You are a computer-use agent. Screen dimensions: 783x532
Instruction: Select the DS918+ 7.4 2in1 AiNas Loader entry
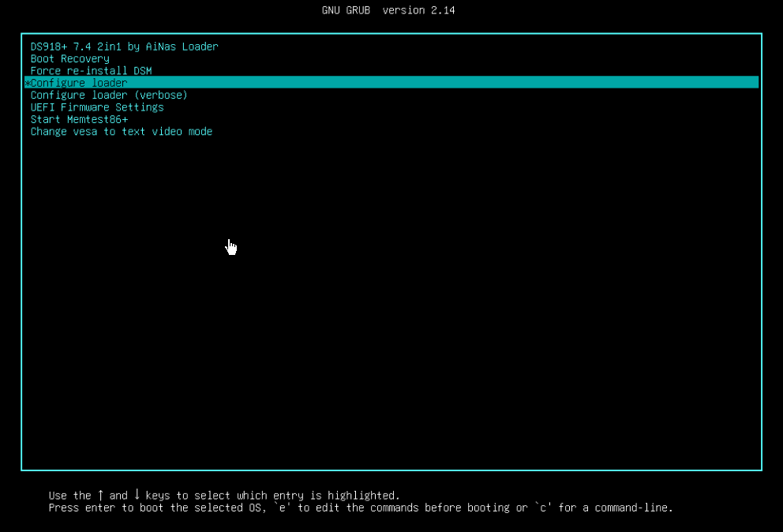(x=125, y=47)
